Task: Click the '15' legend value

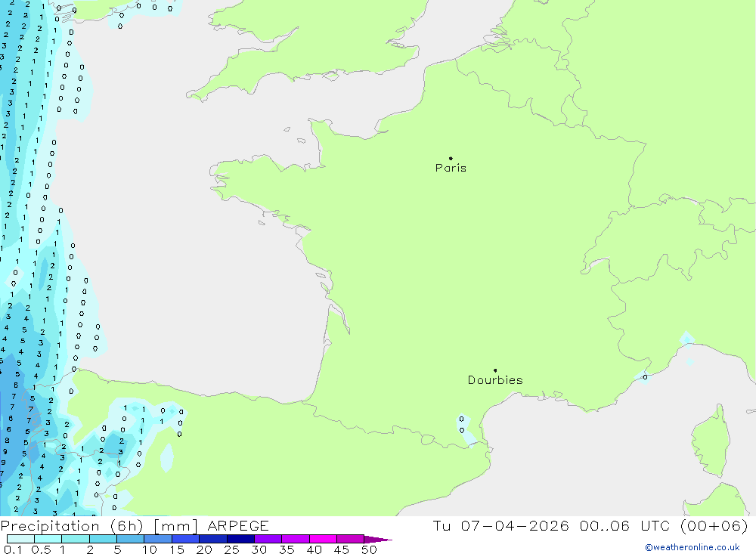Action: tap(177, 549)
